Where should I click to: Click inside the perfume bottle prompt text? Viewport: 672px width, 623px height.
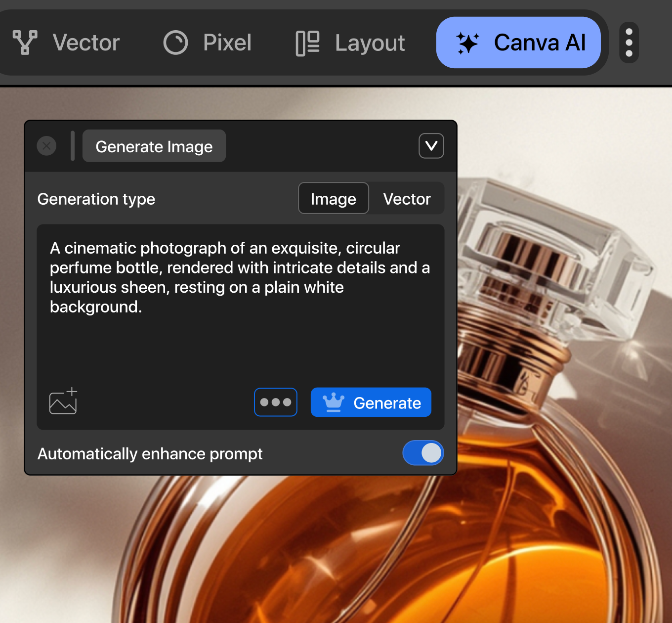(x=240, y=277)
